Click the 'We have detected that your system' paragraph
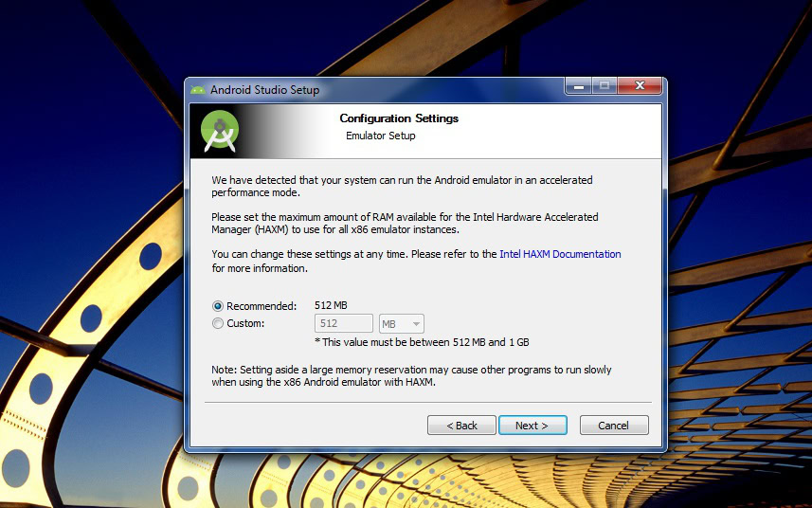The height and width of the screenshot is (508, 812). click(x=402, y=187)
